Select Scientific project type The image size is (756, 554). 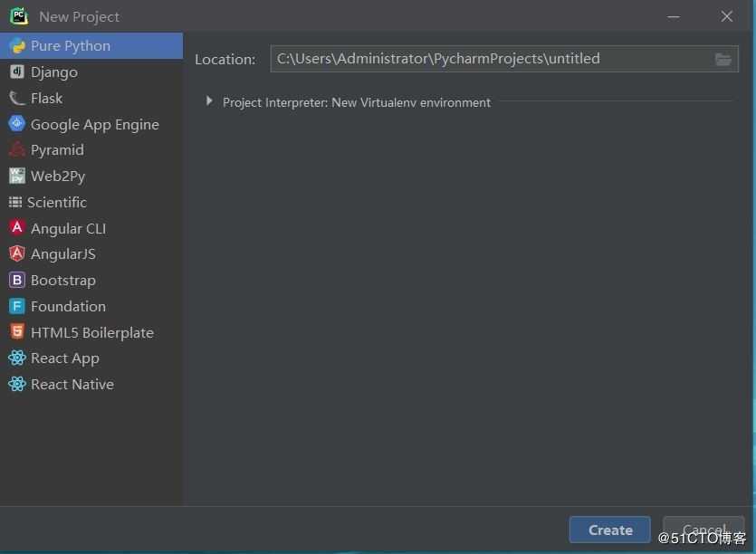click(x=91, y=202)
